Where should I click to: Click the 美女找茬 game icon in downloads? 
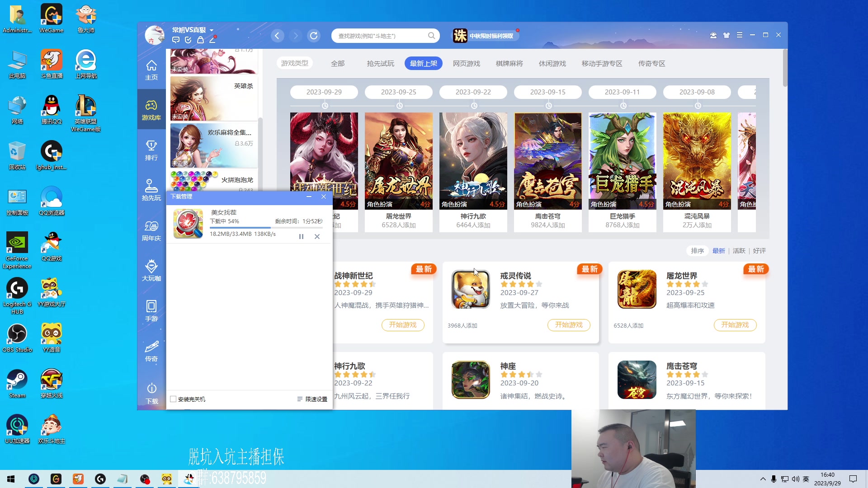pos(188,223)
